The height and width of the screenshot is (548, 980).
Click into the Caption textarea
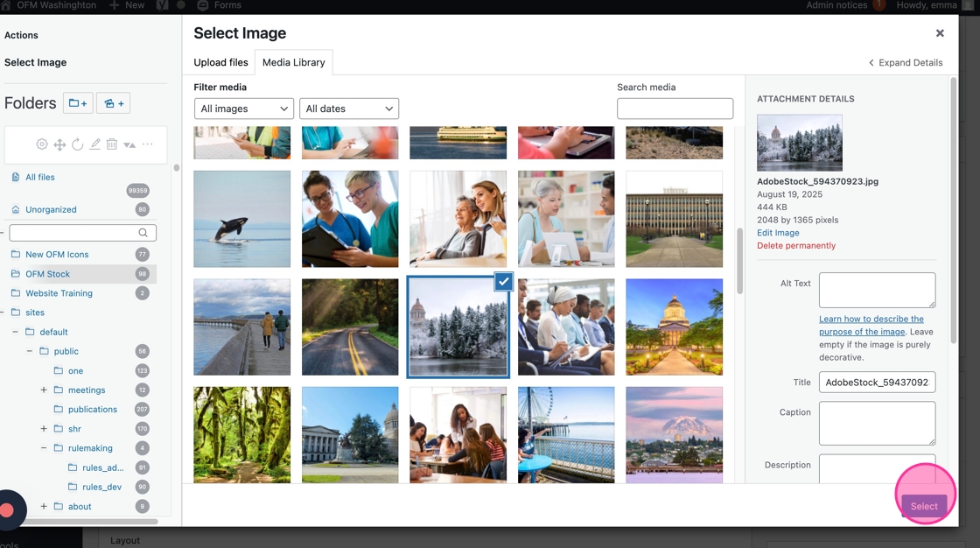point(877,423)
